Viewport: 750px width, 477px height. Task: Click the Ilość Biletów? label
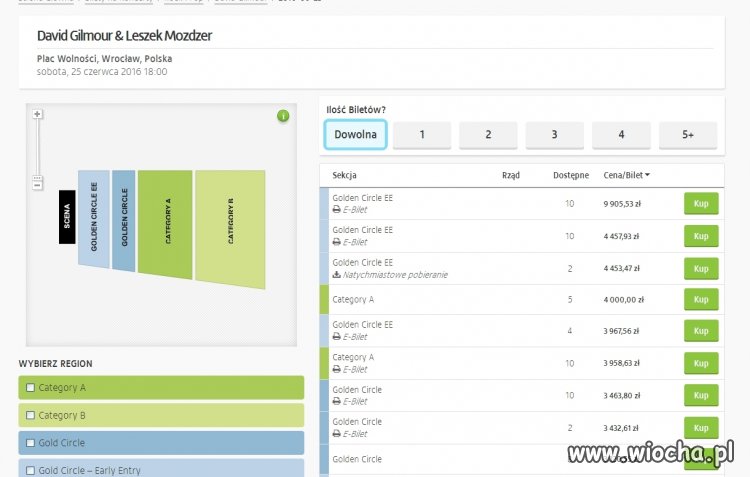click(x=356, y=110)
